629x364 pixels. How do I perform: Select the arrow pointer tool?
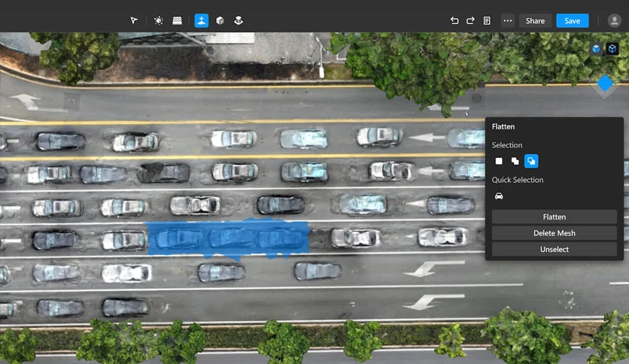[x=134, y=20]
